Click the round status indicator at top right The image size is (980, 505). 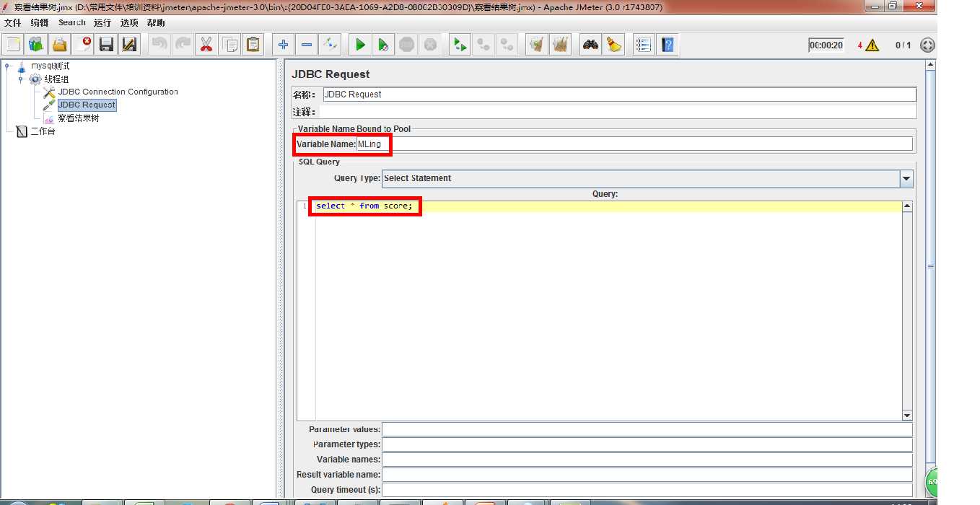(x=928, y=45)
